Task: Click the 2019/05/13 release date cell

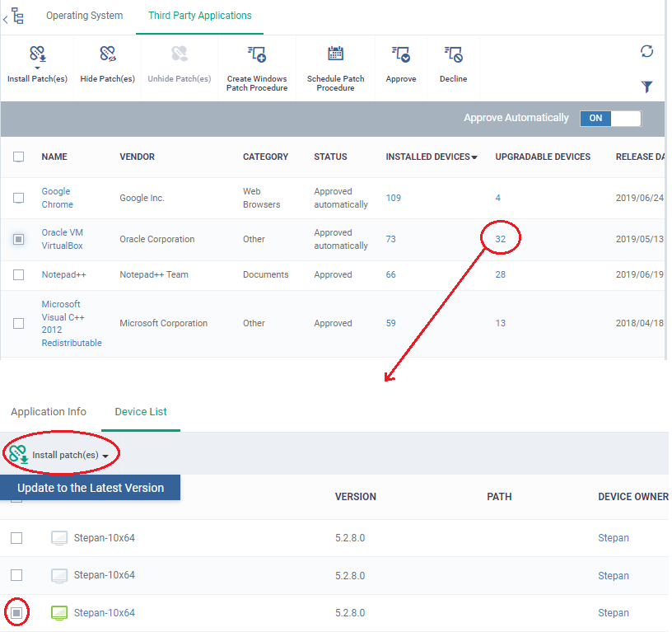Action: coord(639,239)
